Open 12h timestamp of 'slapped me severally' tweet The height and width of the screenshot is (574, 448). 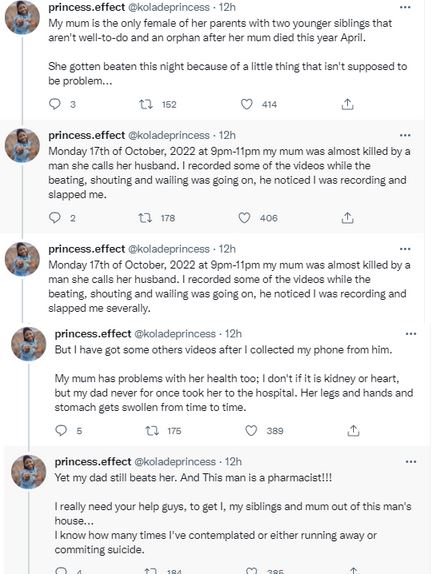[x=227, y=249]
